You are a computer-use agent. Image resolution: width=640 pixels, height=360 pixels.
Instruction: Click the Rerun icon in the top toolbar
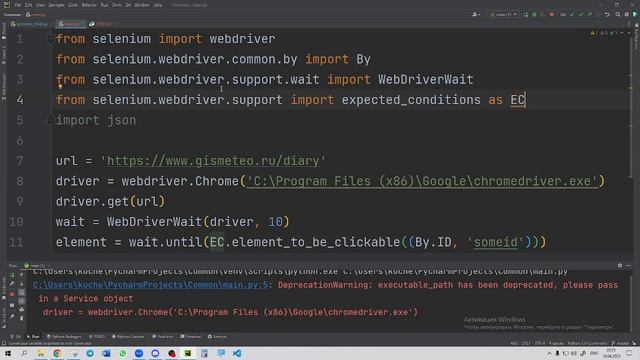[526, 15]
